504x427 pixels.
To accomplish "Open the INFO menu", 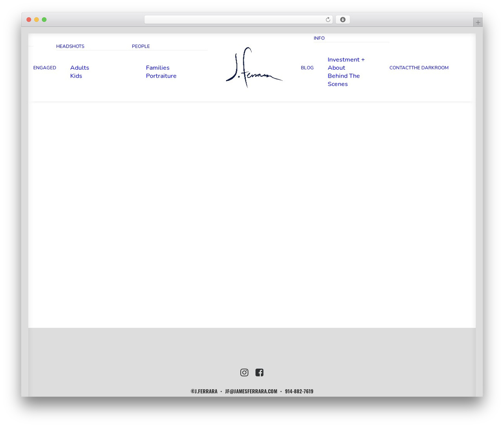I will (x=319, y=38).
